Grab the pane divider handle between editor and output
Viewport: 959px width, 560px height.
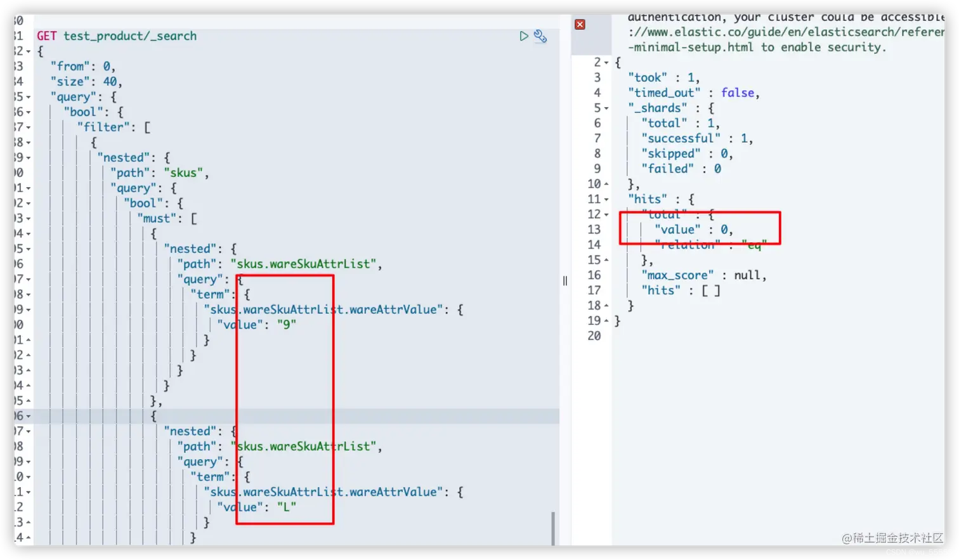[x=564, y=280]
